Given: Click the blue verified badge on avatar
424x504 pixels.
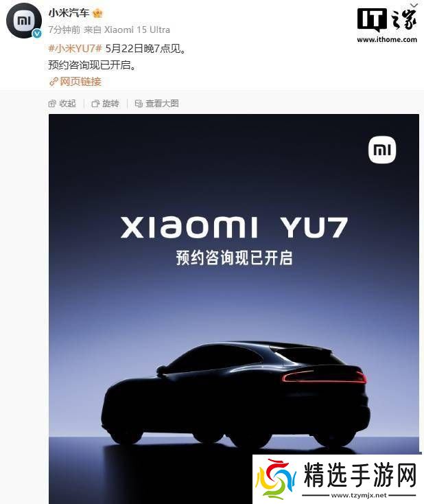Looking at the screenshot, I should pos(37,34).
